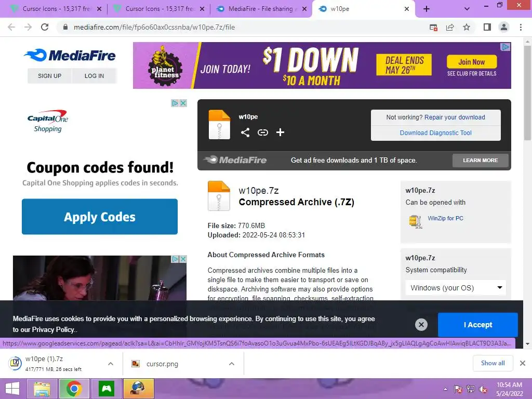Open the tab search chevron

[x=467, y=9]
